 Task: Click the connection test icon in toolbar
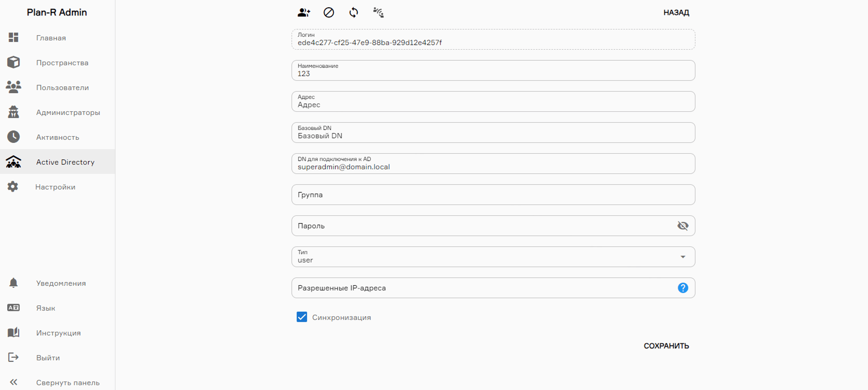click(378, 13)
